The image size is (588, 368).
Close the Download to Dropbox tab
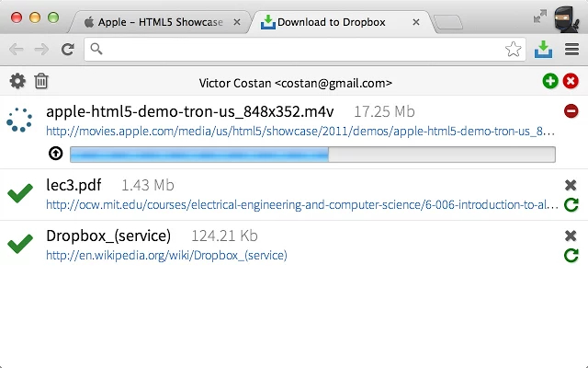coord(415,22)
